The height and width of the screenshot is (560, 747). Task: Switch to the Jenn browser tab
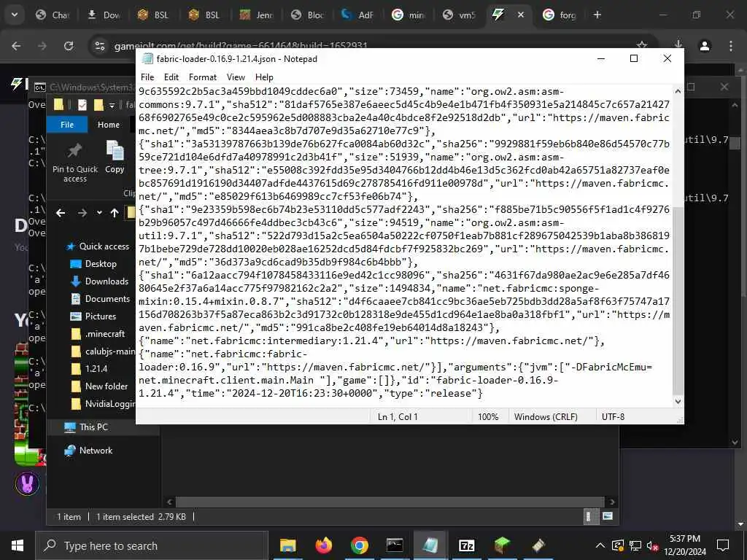tap(257, 15)
